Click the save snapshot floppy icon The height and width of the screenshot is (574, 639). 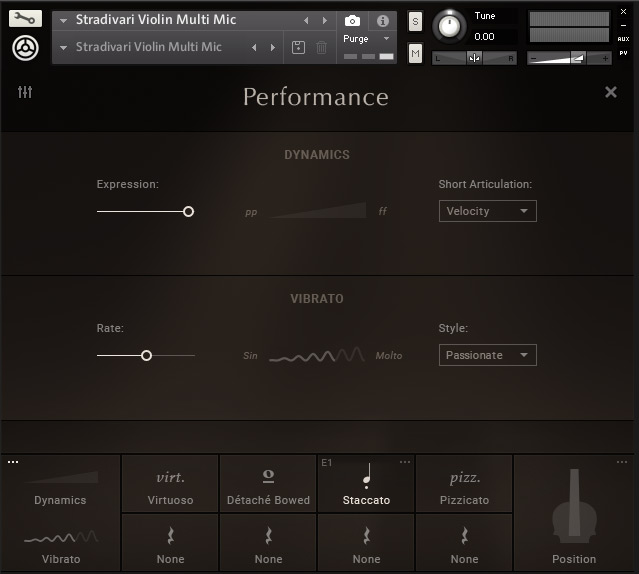298,47
